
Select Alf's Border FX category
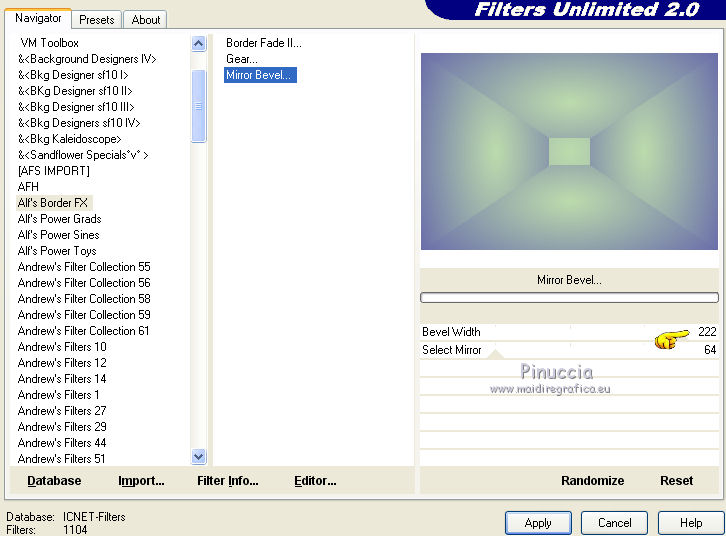(x=53, y=203)
